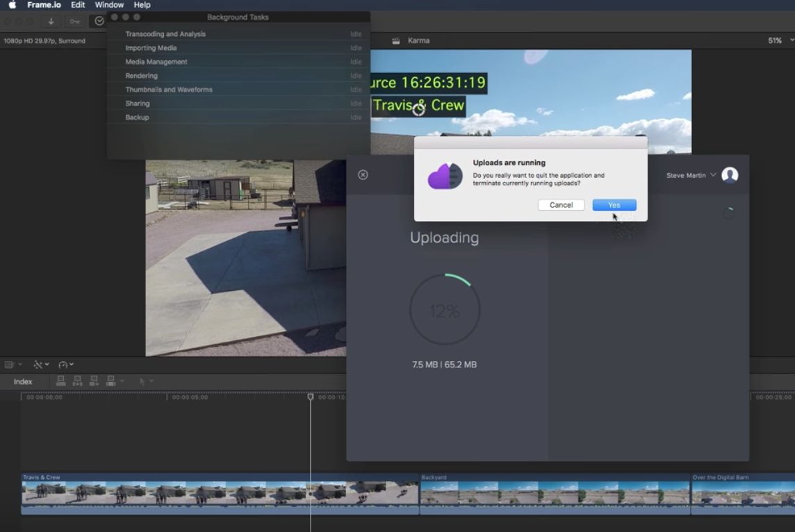Click the insert clip edit icon
795x532 pixels.
click(x=78, y=381)
